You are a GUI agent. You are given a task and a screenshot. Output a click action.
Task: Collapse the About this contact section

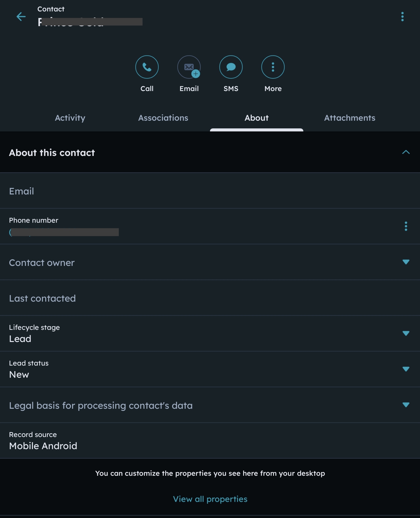pyautogui.click(x=406, y=152)
